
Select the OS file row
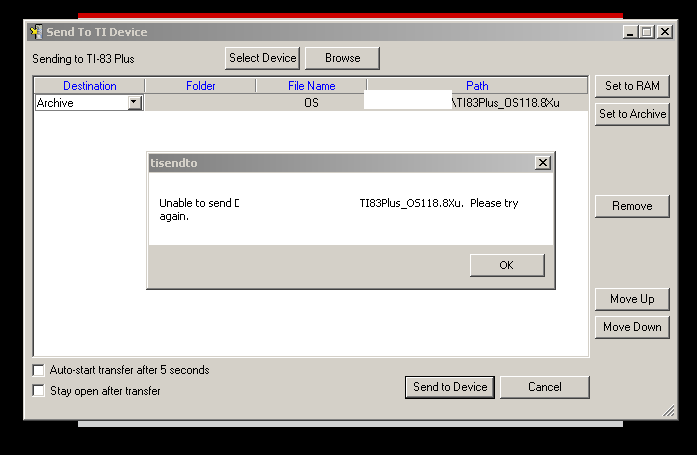click(311, 103)
